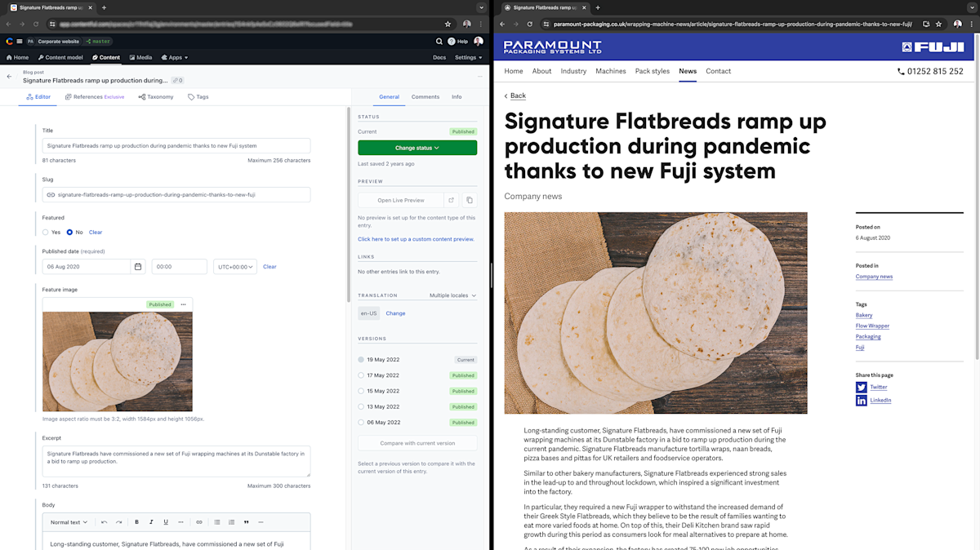
Task: Expand Multiple locales translation dropdown
Action: [x=453, y=295]
